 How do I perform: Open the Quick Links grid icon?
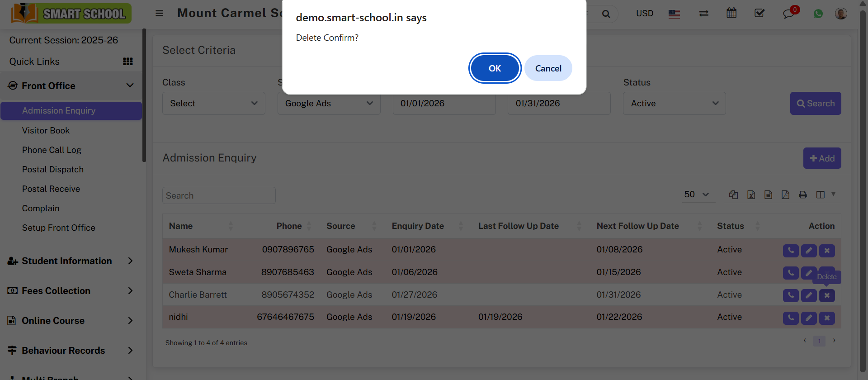point(128,62)
